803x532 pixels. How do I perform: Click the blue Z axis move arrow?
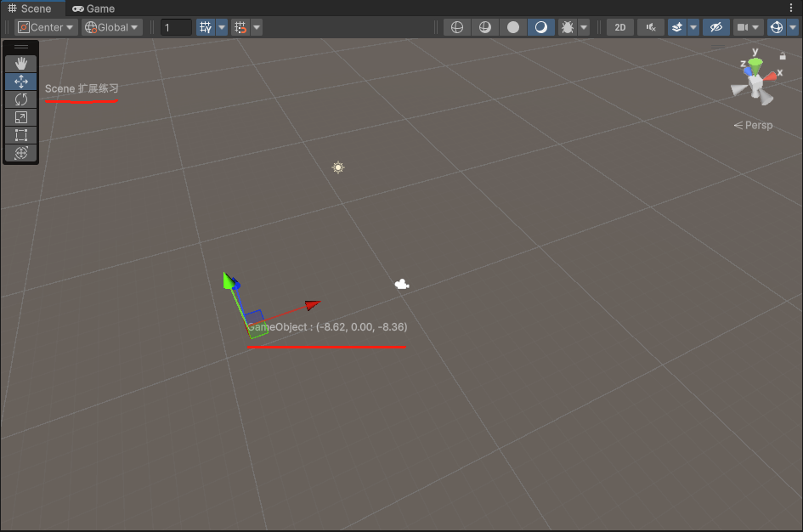[235, 284]
